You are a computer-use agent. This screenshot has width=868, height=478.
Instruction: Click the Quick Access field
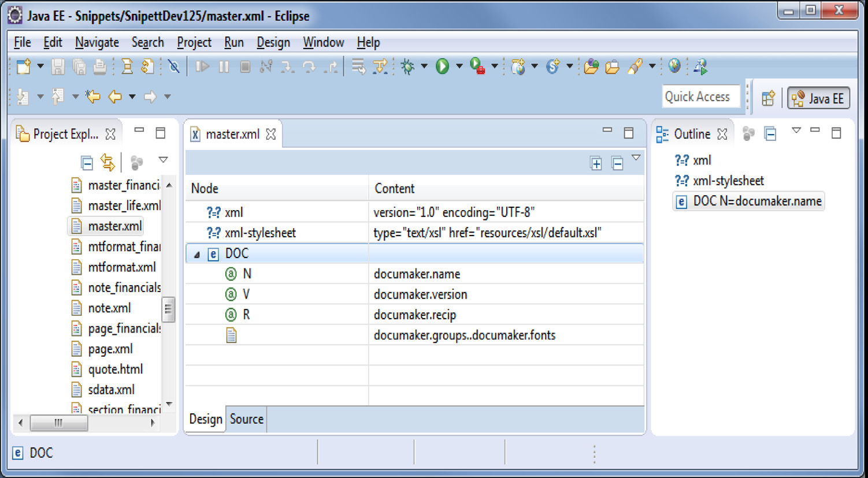pos(700,96)
